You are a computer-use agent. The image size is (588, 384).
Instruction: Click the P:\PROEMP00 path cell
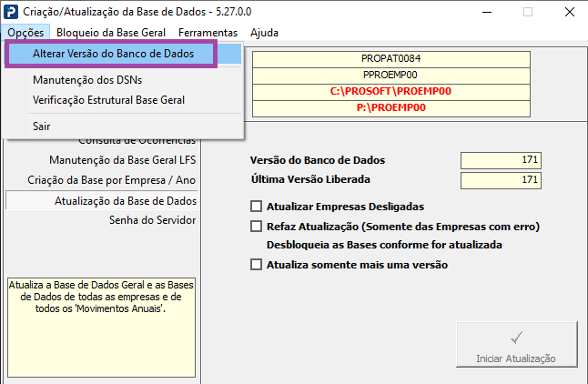(x=391, y=108)
